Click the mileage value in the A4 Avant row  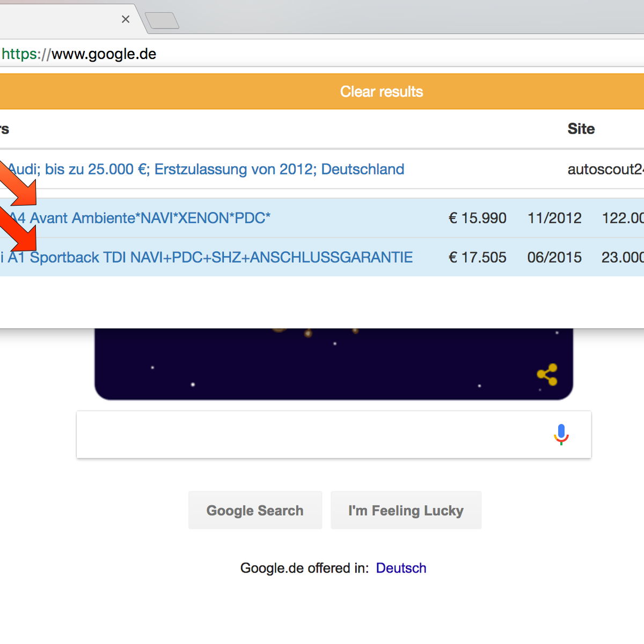click(x=623, y=218)
